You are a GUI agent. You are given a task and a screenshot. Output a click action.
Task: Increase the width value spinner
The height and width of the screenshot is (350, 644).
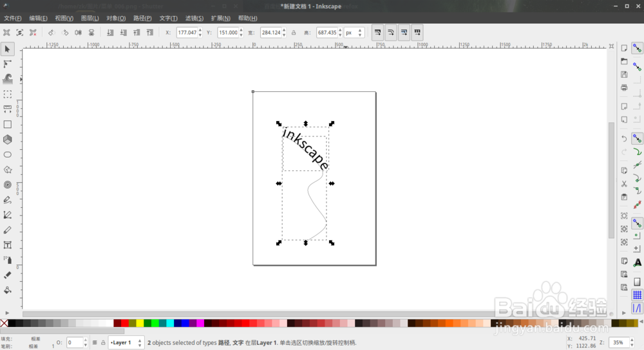pos(284,30)
